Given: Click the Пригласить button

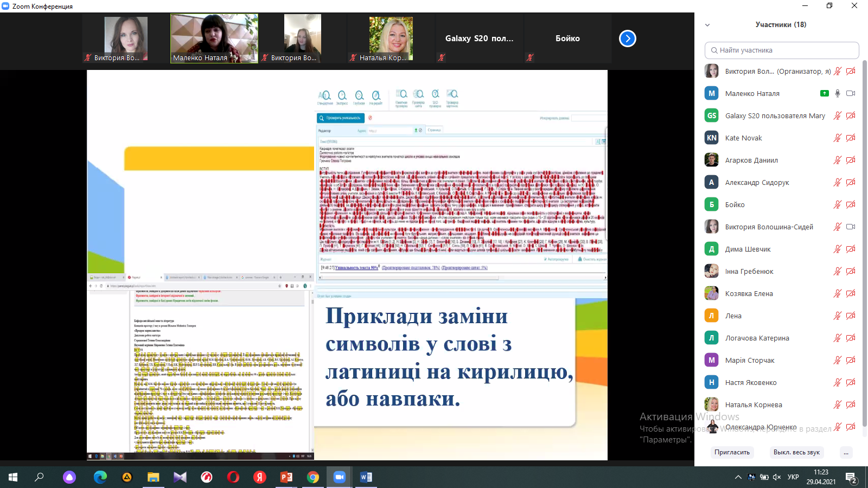Looking at the screenshot, I should click(x=732, y=452).
